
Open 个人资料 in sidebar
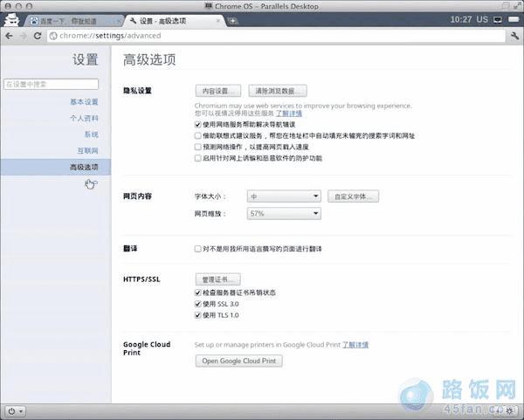tap(84, 118)
